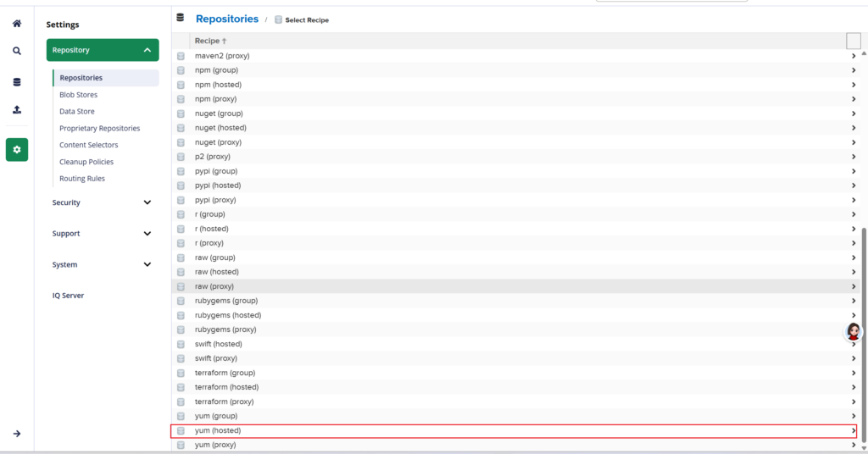Collapse the Repository settings section

pyautogui.click(x=147, y=51)
